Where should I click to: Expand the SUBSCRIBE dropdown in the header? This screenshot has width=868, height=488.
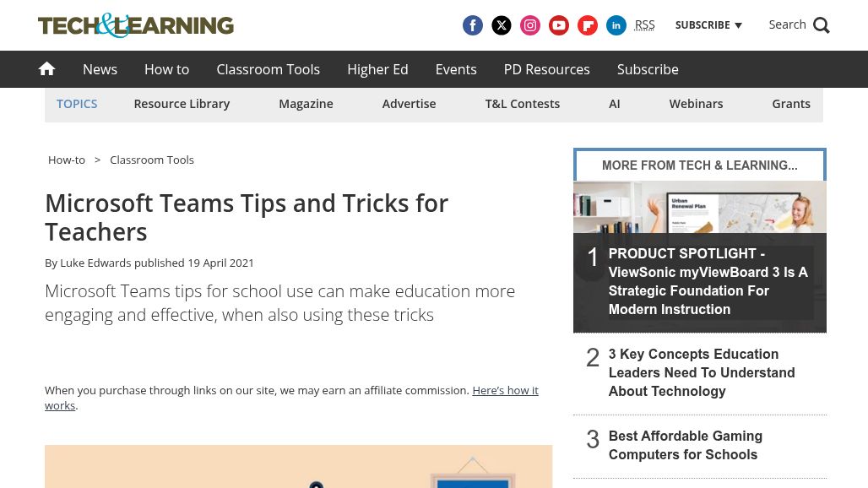pos(708,24)
